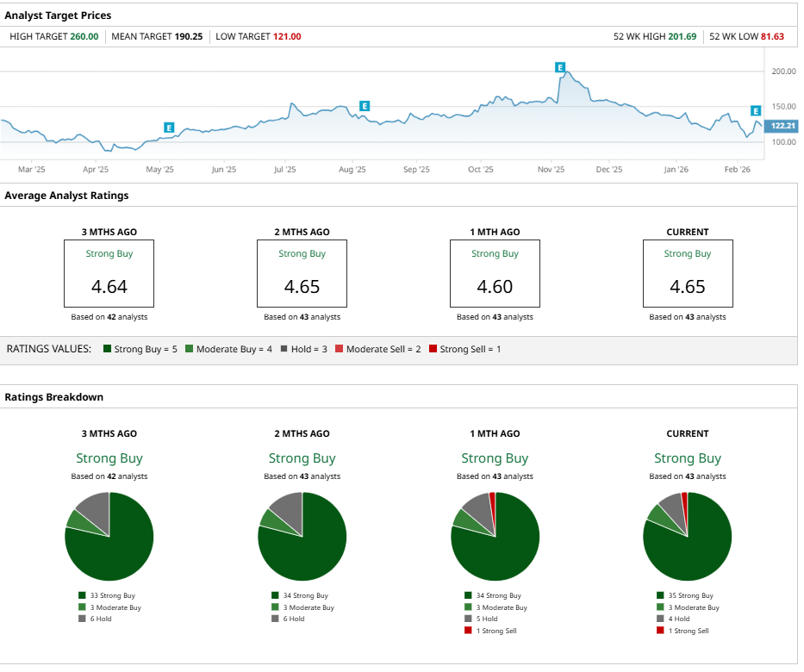Select the earnings marker at the Nov '25 peak
The height and width of the screenshot is (672, 804).
pos(560,66)
